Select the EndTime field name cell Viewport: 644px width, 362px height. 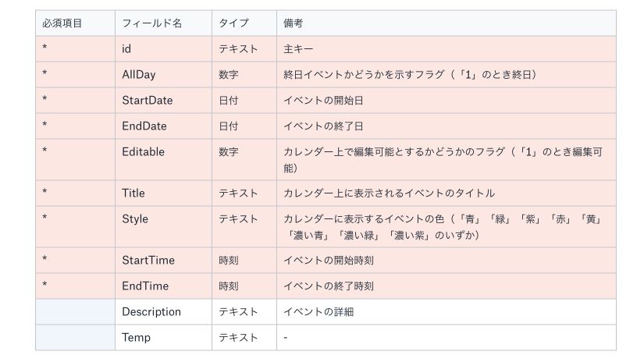(x=163, y=286)
